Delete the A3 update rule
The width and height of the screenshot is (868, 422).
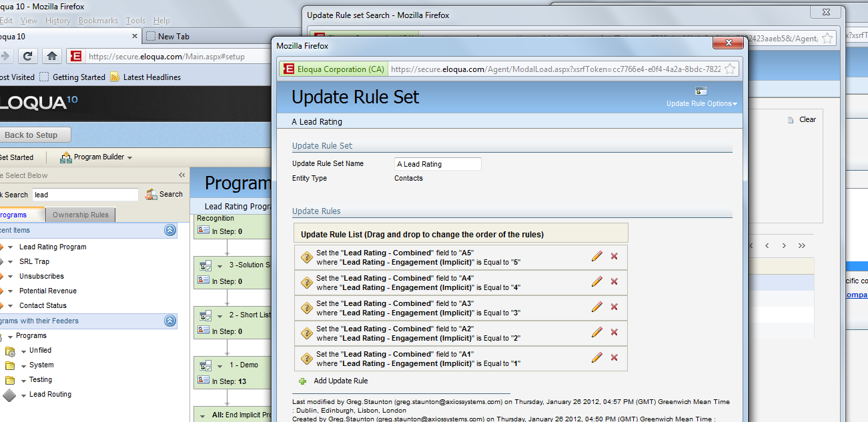click(614, 307)
